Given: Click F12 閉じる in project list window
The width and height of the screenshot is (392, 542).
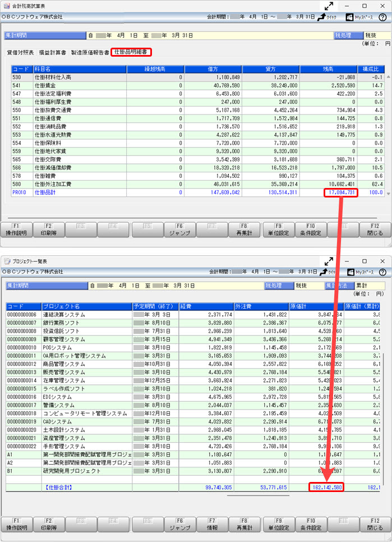Looking at the screenshot, I should tap(375, 525).
